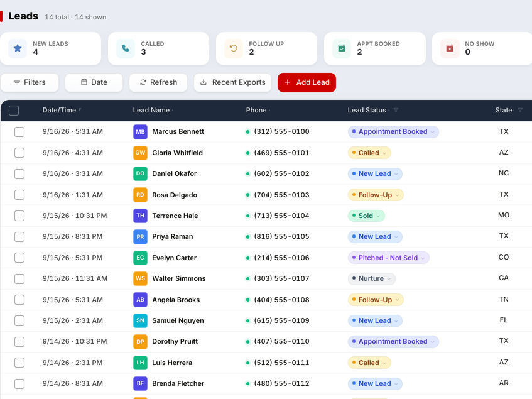Open Daniel Okafor's New Lead status dropdown
The width and height of the screenshot is (532, 399).
375,173
